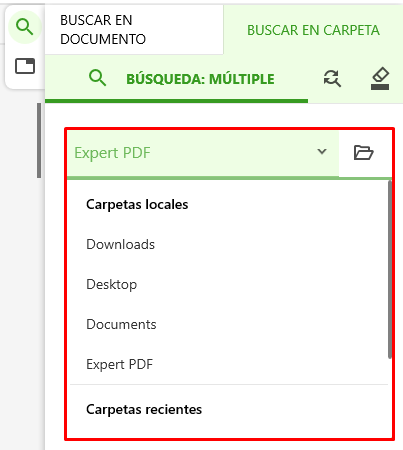Select the green search magnifier sidebar icon
This screenshot has width=403, height=450.
click(x=25, y=27)
